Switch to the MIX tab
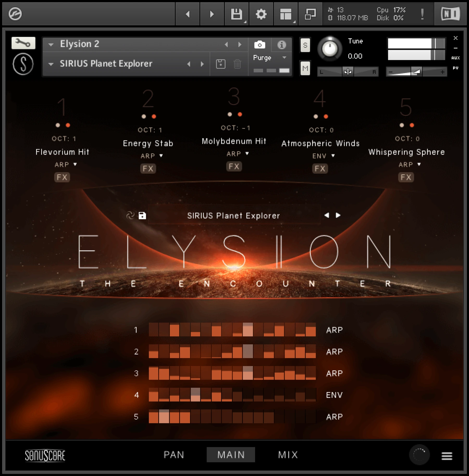Screen dimensions: 469x476 [x=288, y=455]
